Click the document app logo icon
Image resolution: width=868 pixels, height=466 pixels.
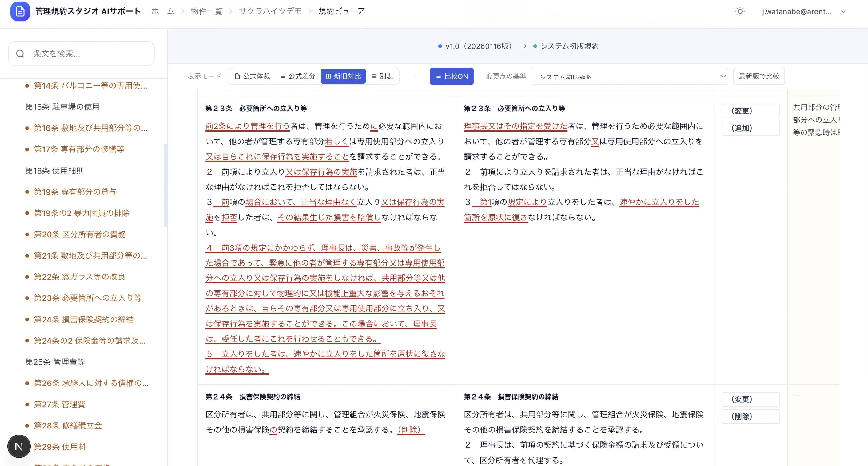(20, 11)
